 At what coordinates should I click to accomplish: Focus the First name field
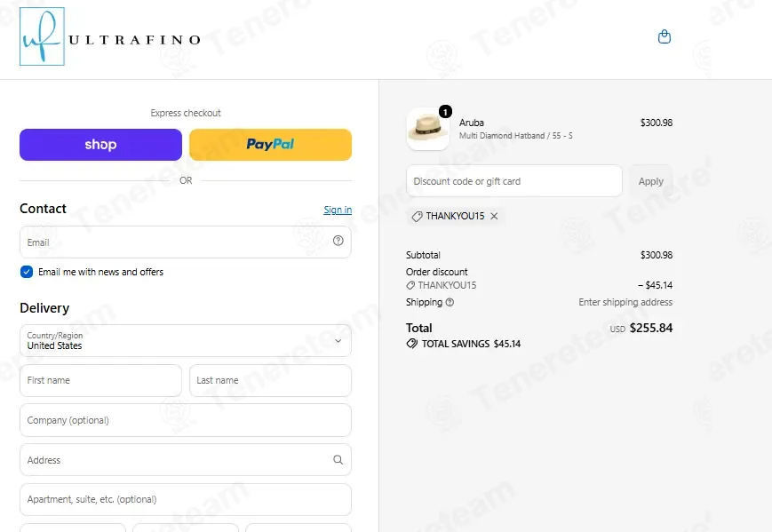pyautogui.click(x=101, y=380)
